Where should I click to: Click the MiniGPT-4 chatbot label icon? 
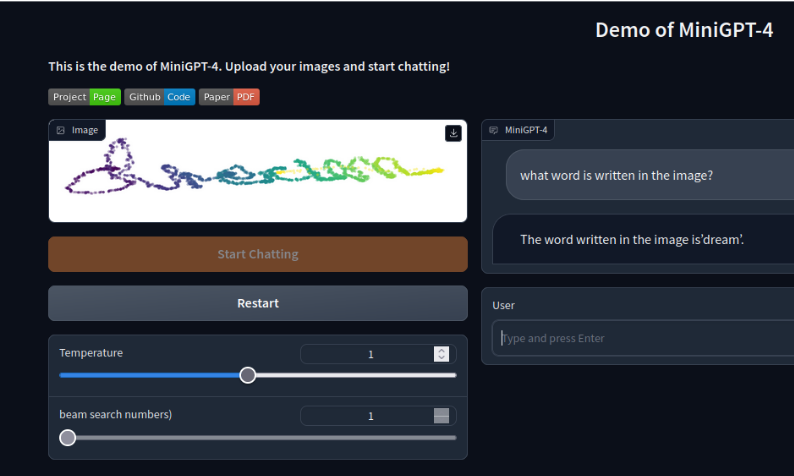tap(493, 130)
